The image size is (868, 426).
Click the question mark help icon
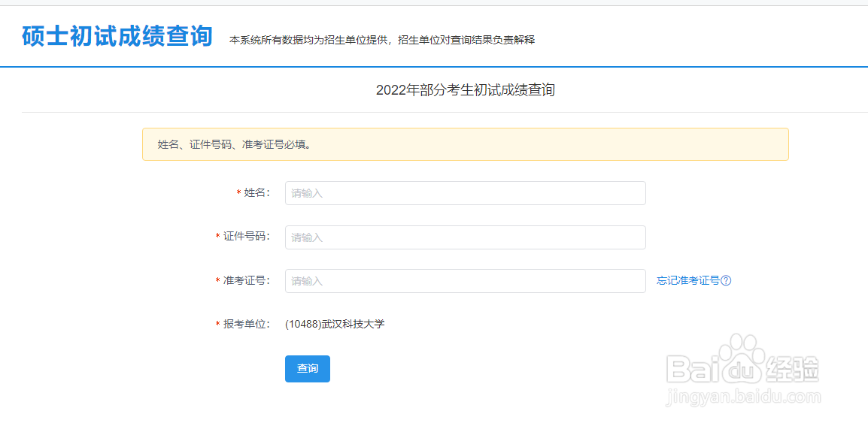726,281
